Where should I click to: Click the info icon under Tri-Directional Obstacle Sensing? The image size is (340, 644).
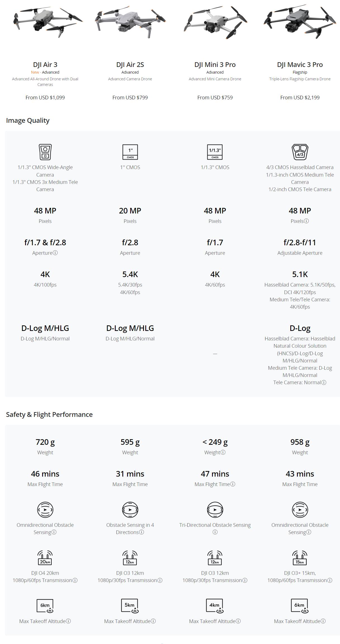(x=215, y=532)
